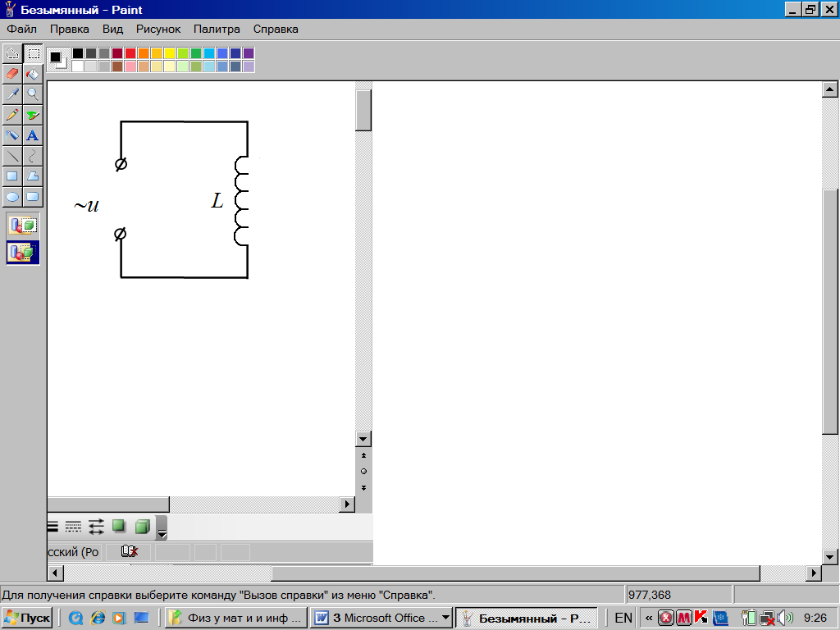Enable transparent selection mode option
Viewport: 840px width, 630px height.
point(23,253)
